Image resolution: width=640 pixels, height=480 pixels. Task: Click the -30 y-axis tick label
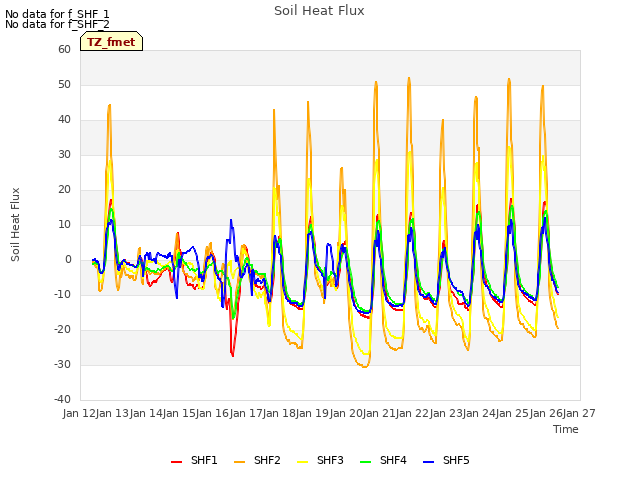(x=62, y=364)
